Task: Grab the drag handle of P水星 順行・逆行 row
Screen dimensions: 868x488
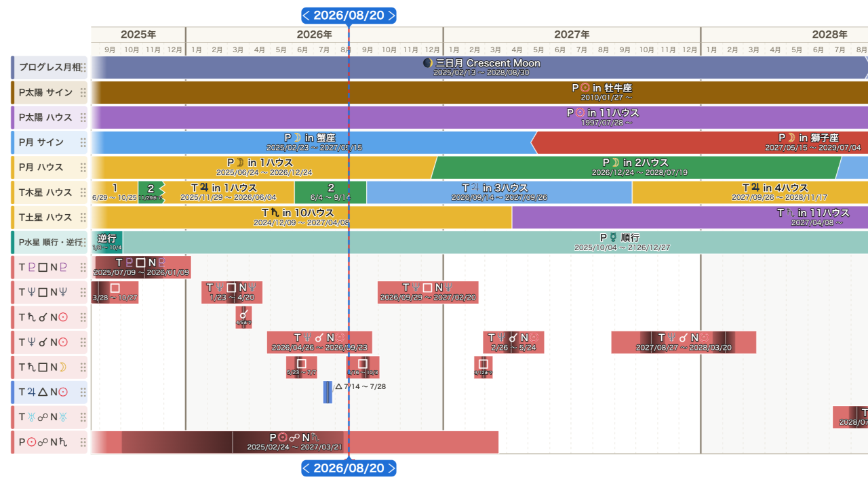Action: [83, 243]
